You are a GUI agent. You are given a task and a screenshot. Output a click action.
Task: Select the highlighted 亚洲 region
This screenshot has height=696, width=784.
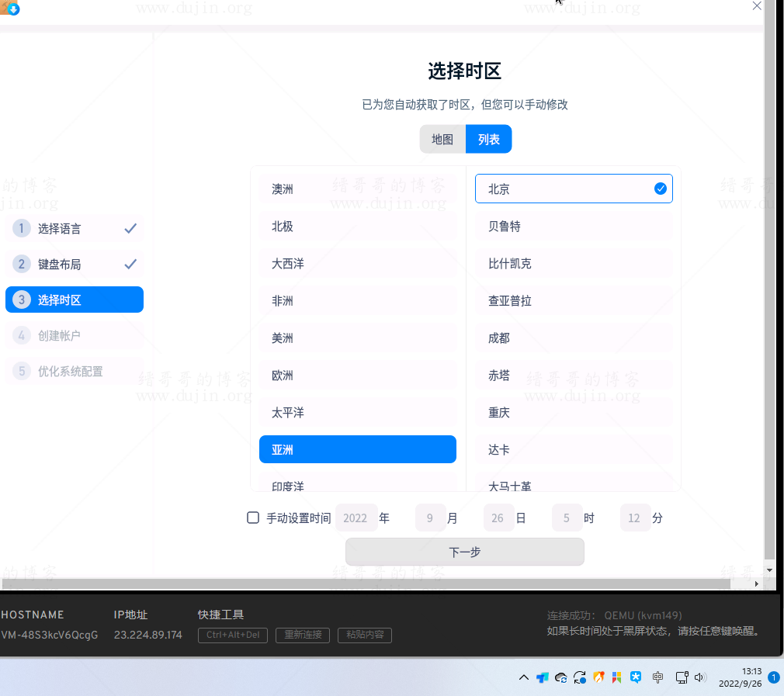pyautogui.click(x=358, y=450)
